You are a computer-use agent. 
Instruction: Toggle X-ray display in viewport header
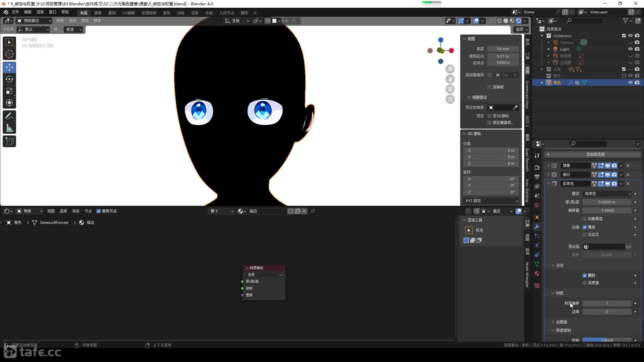(x=491, y=21)
